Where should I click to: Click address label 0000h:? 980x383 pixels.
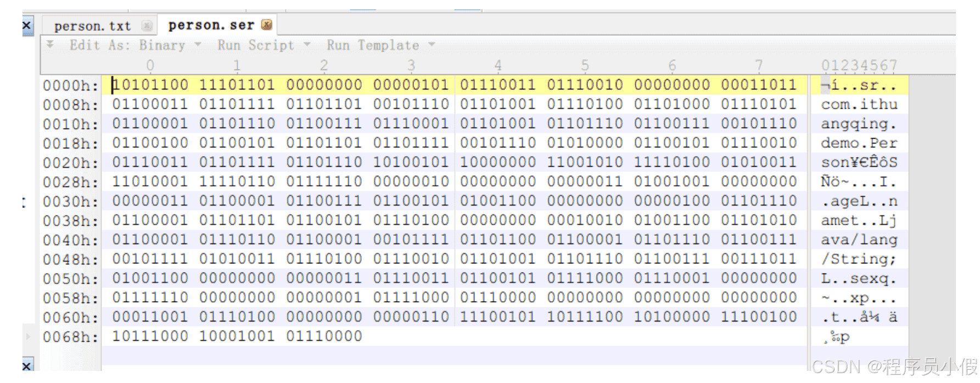point(71,86)
